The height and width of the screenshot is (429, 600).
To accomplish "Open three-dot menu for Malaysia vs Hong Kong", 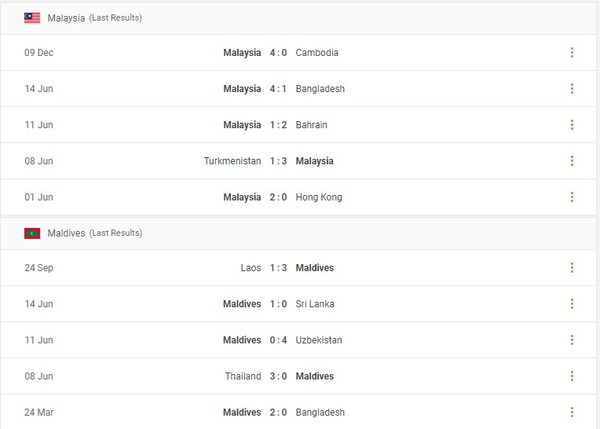I will [572, 197].
